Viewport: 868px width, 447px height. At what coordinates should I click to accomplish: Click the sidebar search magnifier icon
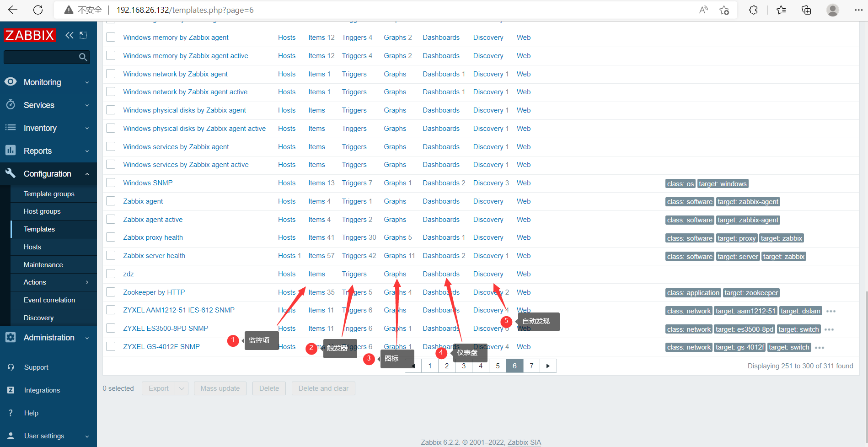click(83, 57)
